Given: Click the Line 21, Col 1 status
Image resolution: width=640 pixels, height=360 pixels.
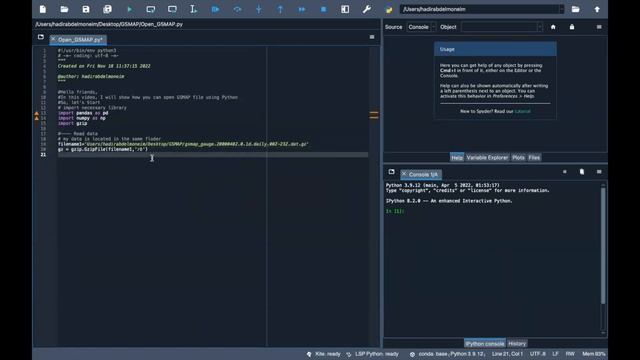Looking at the screenshot, I should click(x=507, y=354).
